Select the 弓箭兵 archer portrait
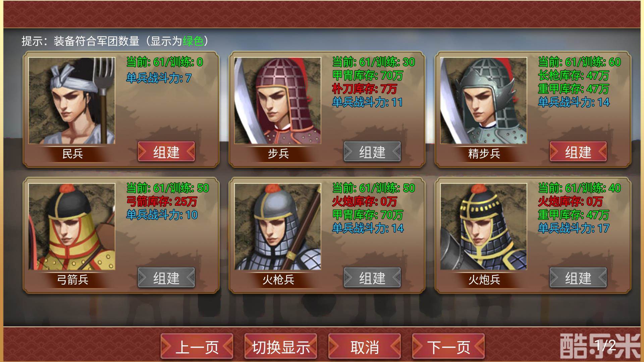644x362 pixels. point(72,227)
